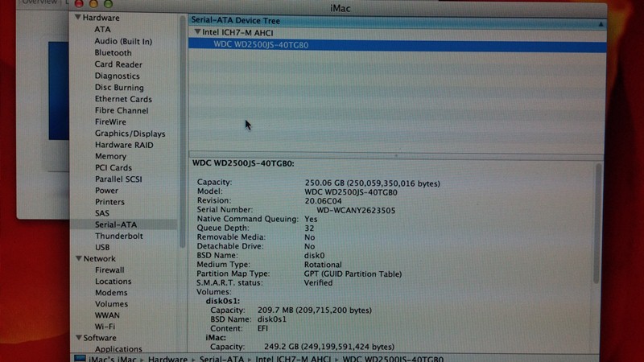Viewport: 644px width, 362px height.
Task: Click the Medium Type Rotational value
Action: click(x=323, y=265)
